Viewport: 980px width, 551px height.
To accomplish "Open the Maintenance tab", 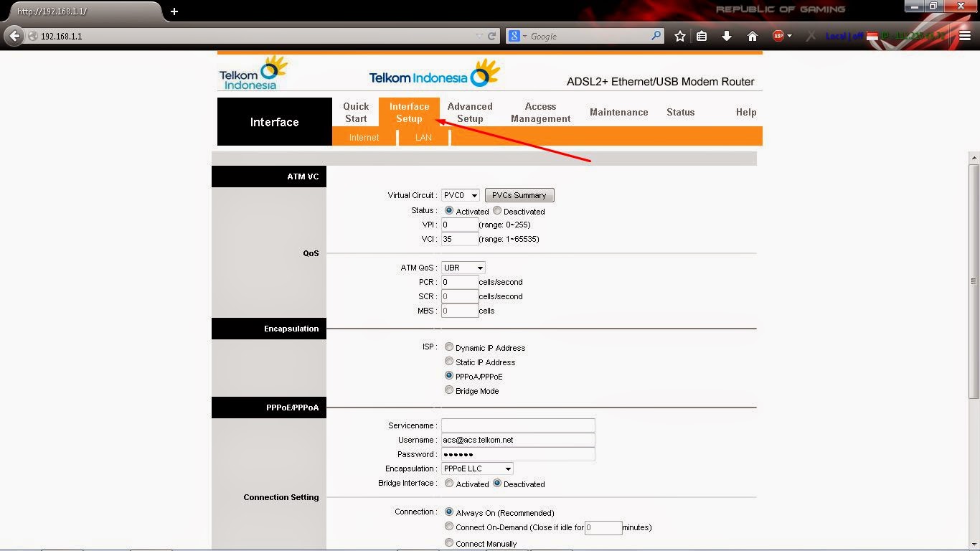I will click(x=618, y=112).
